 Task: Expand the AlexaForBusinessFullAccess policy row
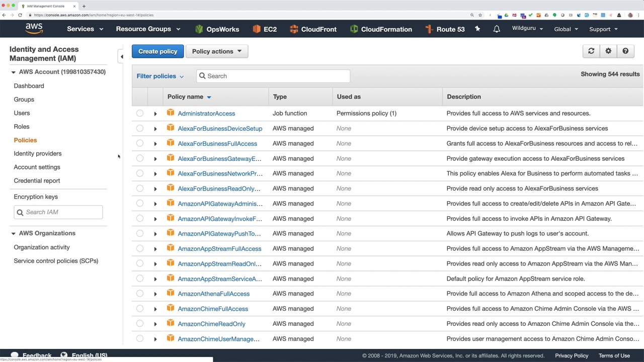(155, 144)
